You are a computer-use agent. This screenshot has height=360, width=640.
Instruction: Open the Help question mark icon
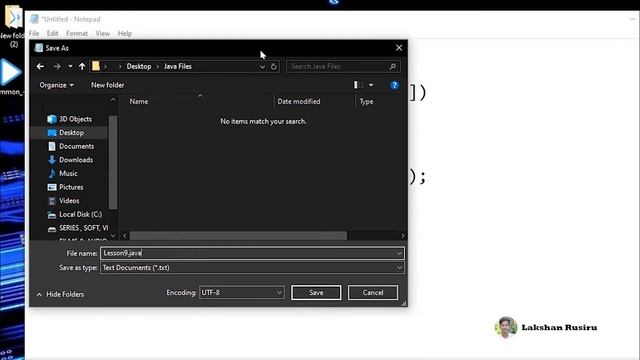tap(394, 85)
